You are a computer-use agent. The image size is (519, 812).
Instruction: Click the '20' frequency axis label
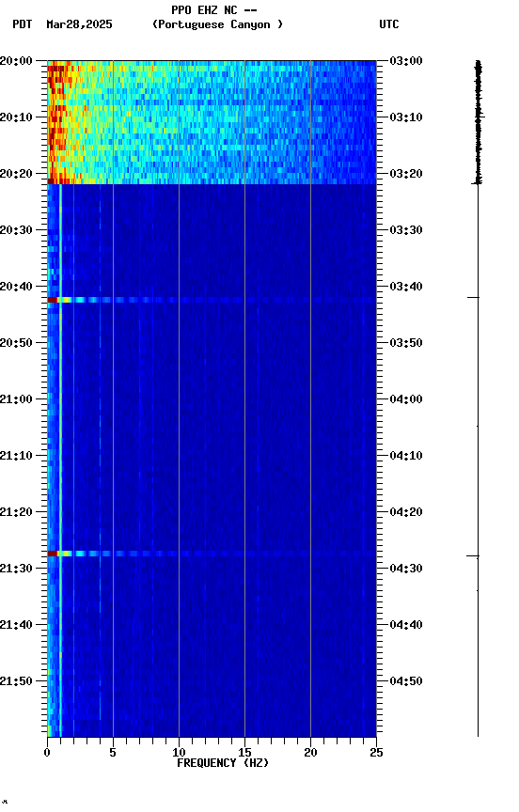coord(310,753)
